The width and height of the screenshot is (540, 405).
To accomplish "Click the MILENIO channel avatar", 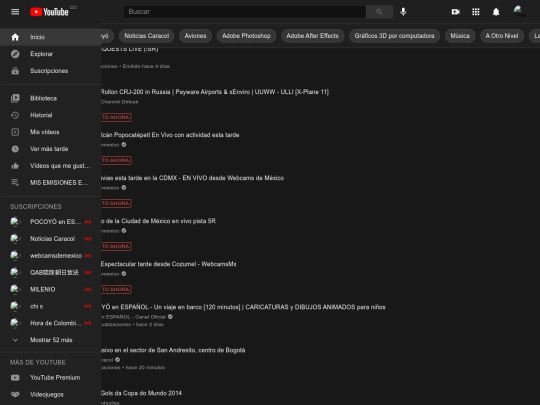I will click(15, 289).
